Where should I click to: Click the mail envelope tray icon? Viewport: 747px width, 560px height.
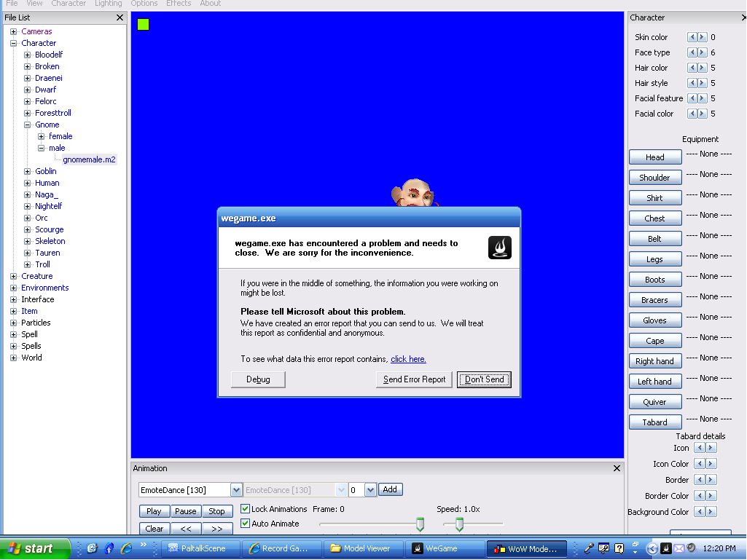pyautogui.click(x=679, y=548)
